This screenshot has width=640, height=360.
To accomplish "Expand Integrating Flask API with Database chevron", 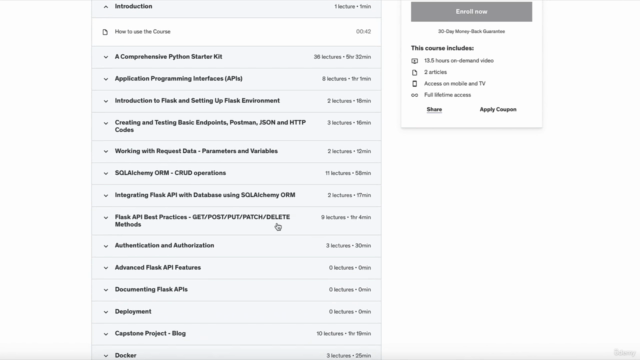I will point(106,196).
